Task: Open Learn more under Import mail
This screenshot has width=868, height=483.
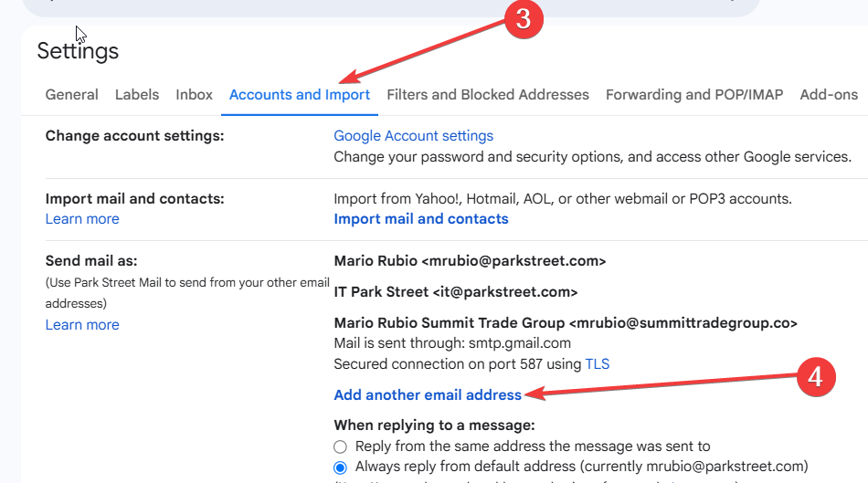Action: coord(82,219)
